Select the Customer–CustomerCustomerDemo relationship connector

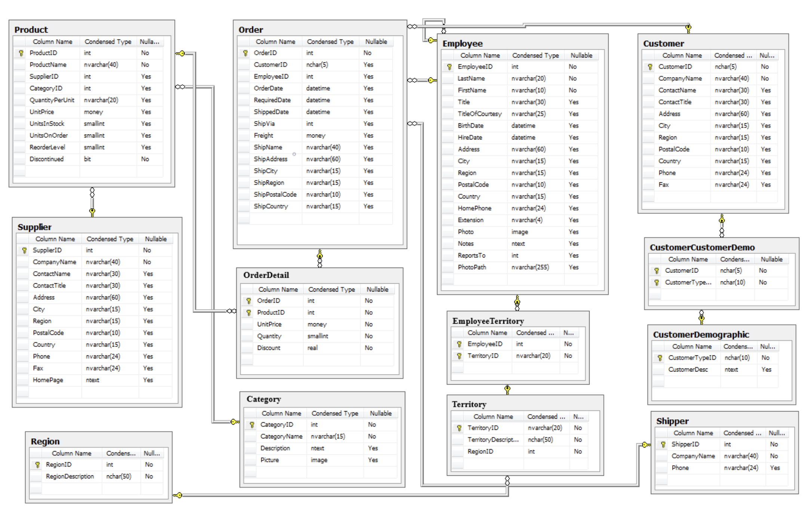click(722, 225)
